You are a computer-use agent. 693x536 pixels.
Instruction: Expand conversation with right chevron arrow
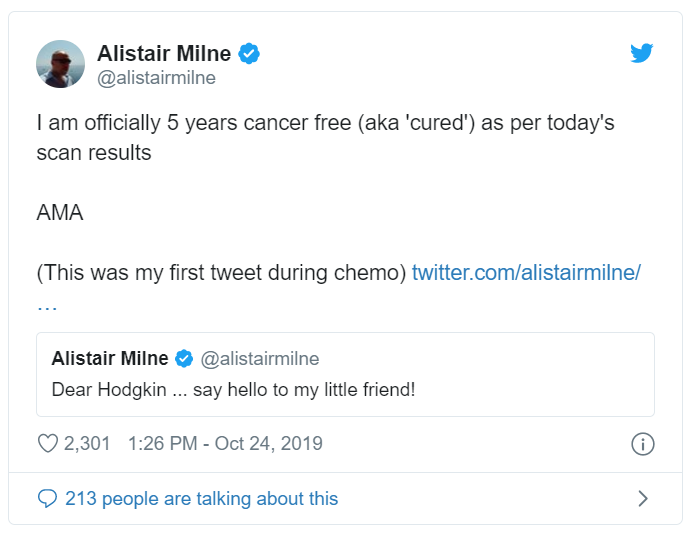point(643,498)
